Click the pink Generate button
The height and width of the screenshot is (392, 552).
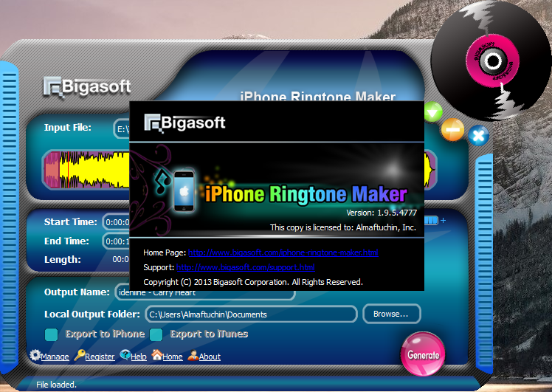tap(422, 354)
